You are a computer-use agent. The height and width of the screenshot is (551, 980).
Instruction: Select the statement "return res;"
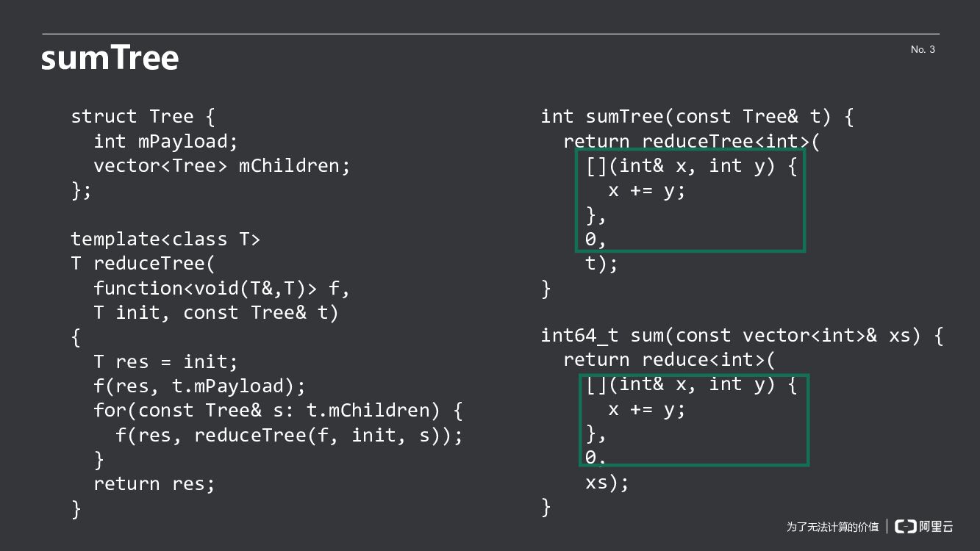point(154,483)
